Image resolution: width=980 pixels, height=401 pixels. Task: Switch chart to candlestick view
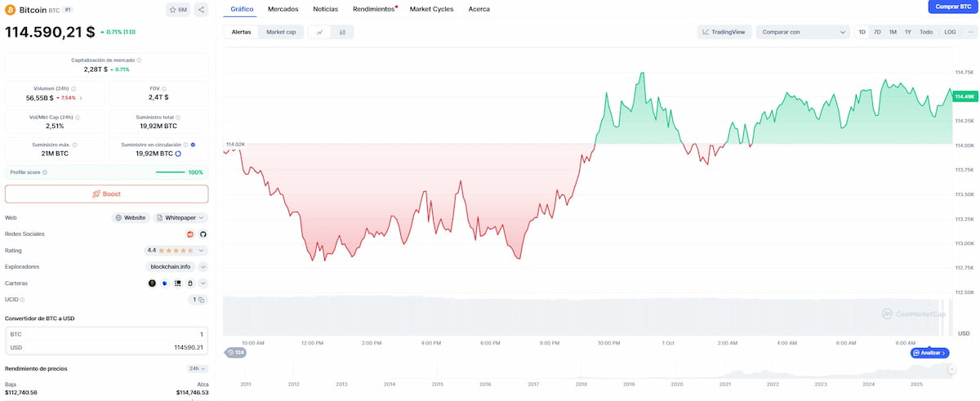pos(342,33)
